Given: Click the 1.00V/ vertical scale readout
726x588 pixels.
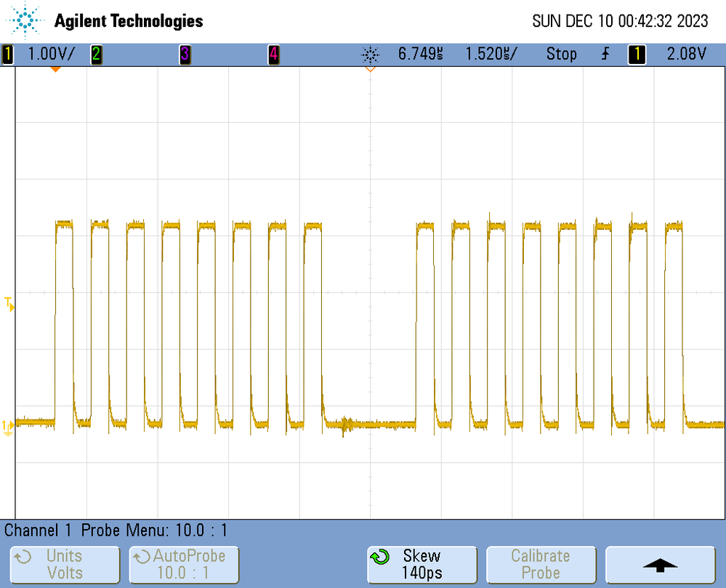Looking at the screenshot, I should click(50, 55).
